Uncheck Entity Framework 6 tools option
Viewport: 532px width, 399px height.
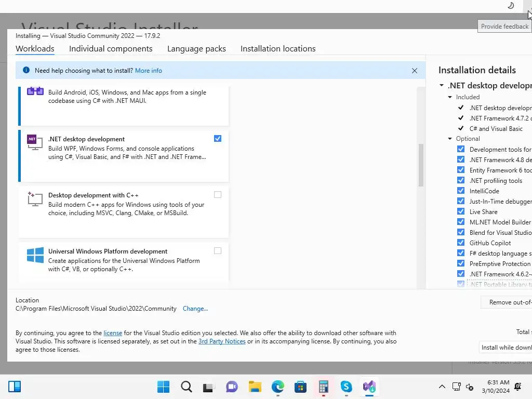click(x=460, y=170)
